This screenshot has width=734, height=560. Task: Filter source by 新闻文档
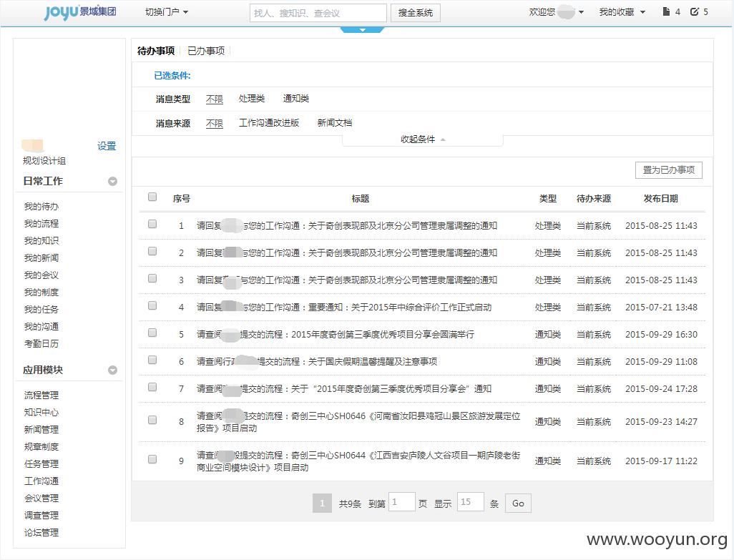point(334,122)
